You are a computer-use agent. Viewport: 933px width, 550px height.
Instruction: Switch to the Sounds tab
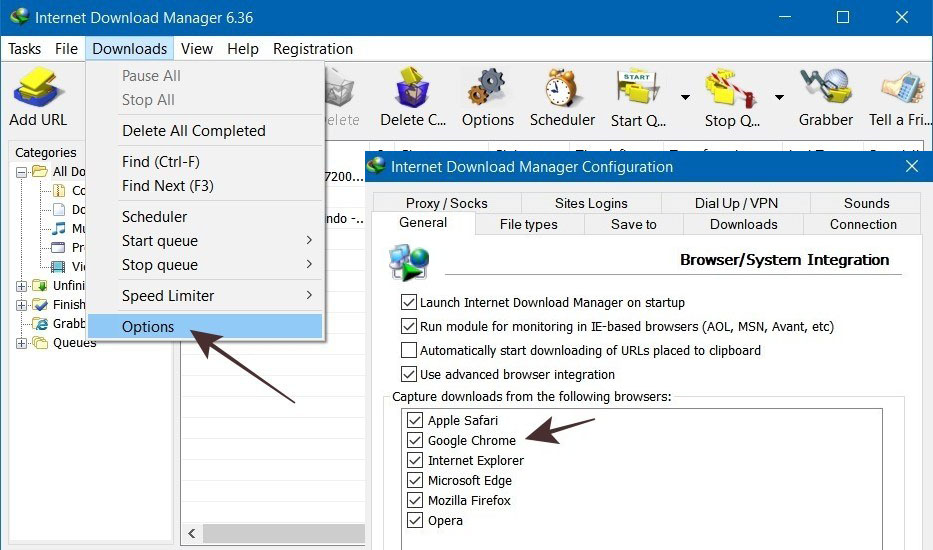click(866, 203)
